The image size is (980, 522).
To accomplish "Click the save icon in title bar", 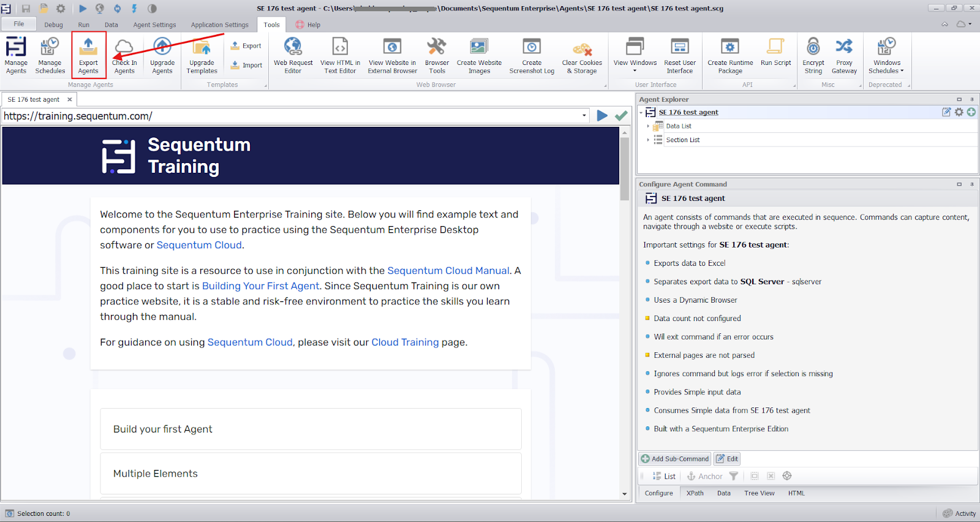I will [x=26, y=9].
